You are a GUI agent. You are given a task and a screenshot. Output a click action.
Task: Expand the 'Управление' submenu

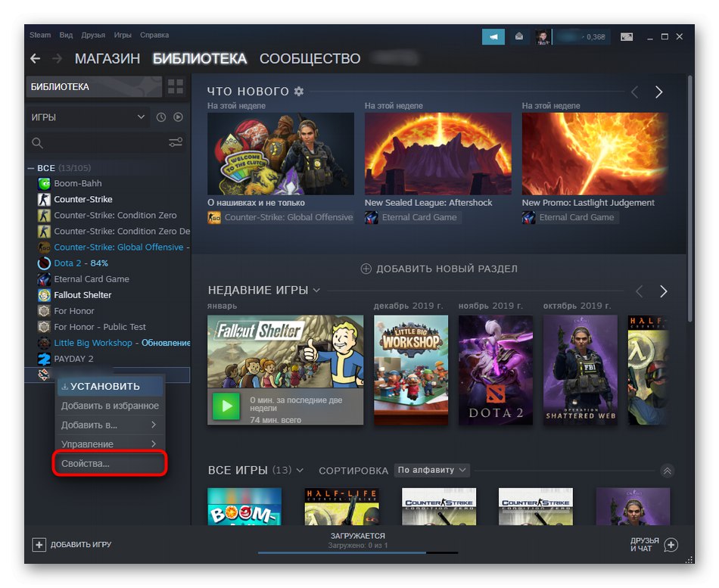[x=110, y=444]
